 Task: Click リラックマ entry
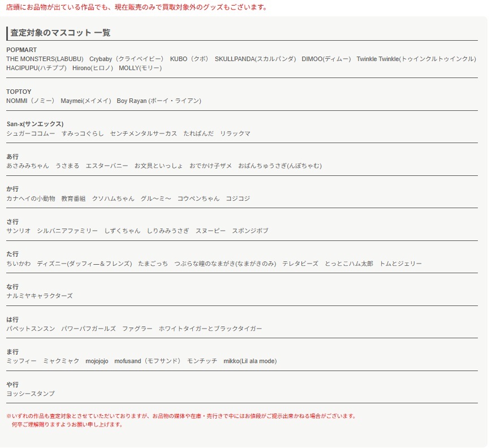pos(235,133)
